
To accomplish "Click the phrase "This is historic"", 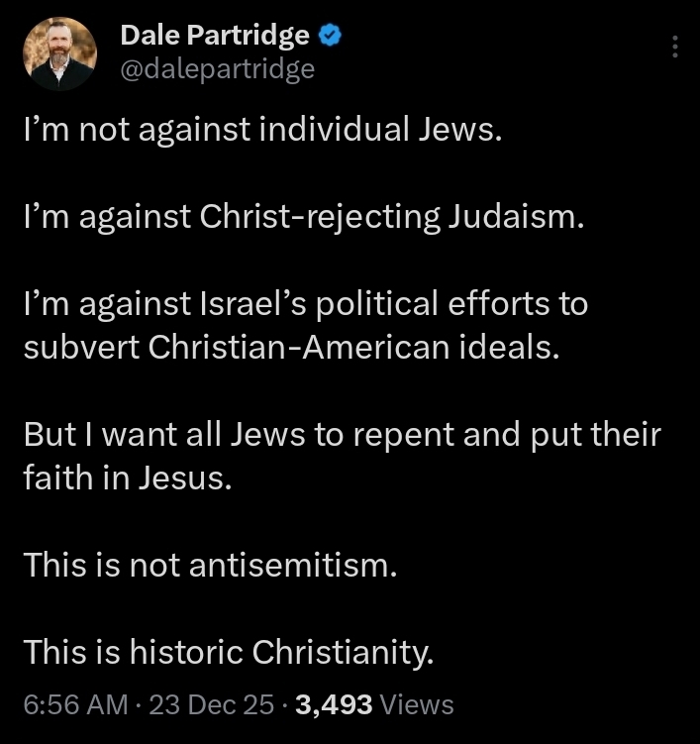I will (133, 652).
